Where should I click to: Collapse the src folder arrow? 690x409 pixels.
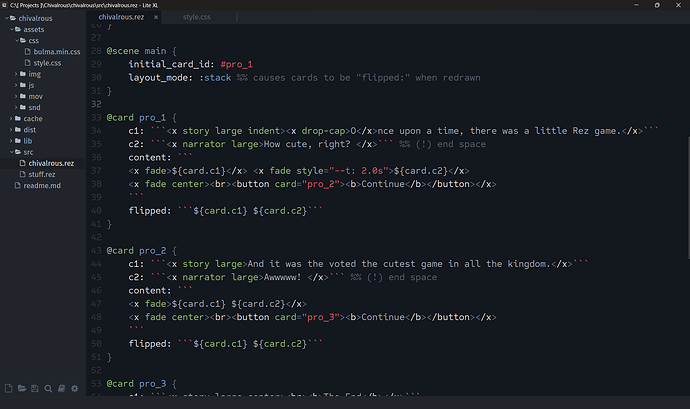coord(11,152)
